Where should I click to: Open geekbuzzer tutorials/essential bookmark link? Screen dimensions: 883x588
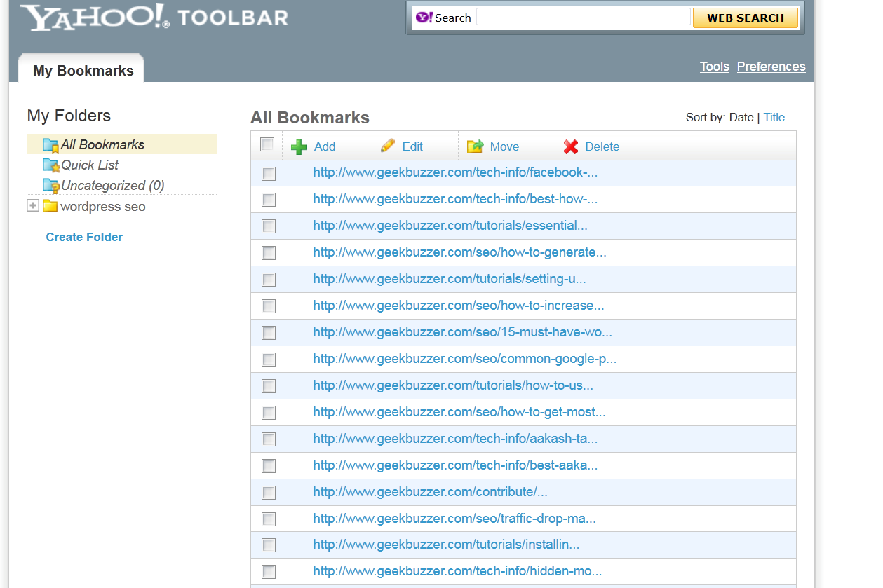coord(450,226)
